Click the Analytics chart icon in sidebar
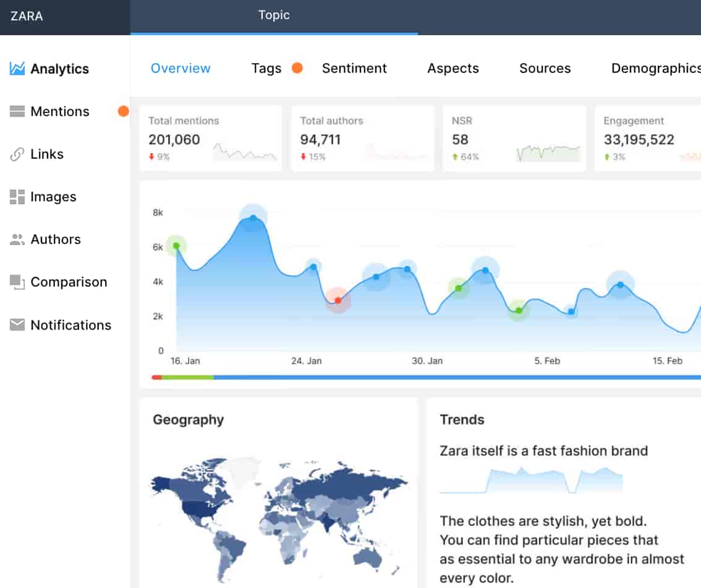 pos(17,69)
